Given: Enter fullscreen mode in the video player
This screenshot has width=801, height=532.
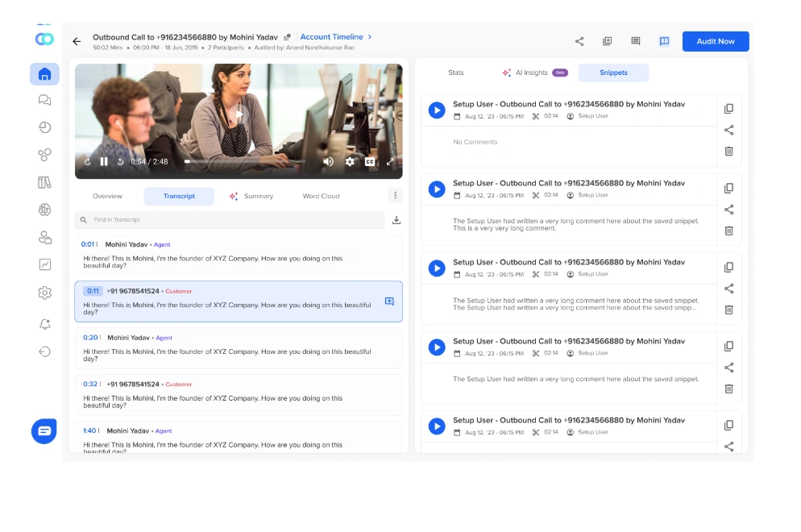Looking at the screenshot, I should [x=391, y=161].
